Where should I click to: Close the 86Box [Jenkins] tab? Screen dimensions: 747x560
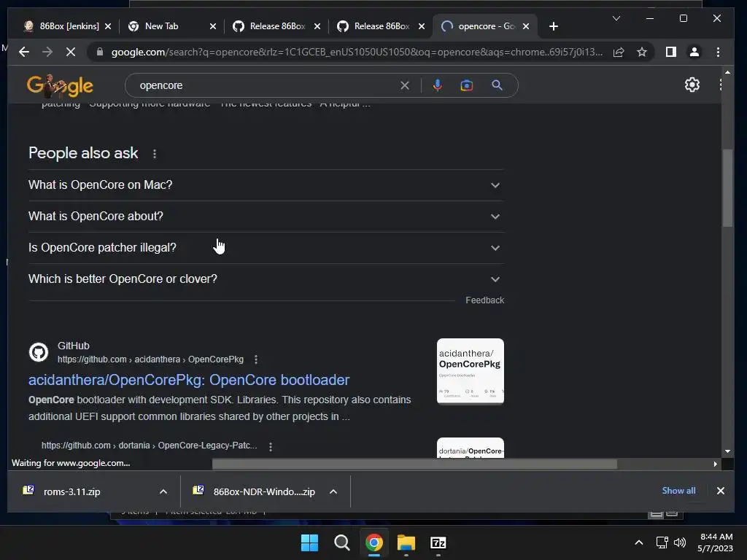click(108, 27)
